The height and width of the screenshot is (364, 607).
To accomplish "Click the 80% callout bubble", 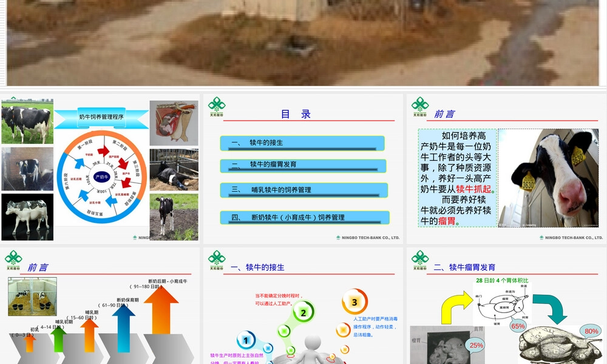I will (591, 331).
